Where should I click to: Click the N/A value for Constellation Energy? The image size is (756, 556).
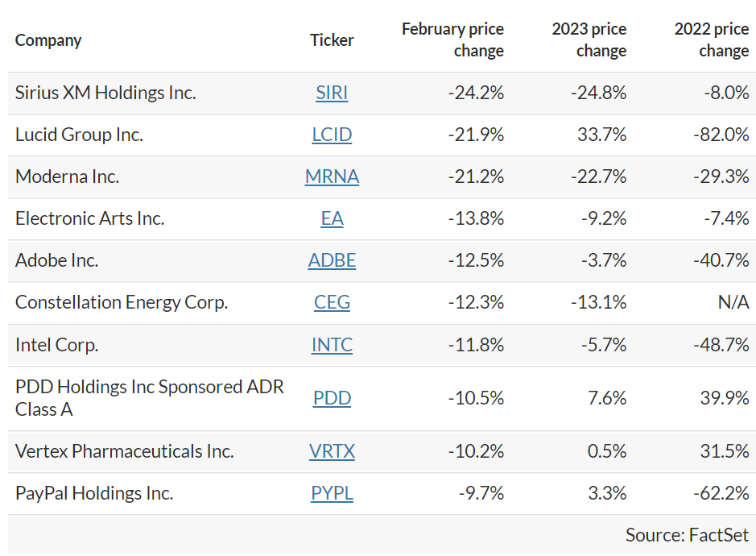pos(732,302)
